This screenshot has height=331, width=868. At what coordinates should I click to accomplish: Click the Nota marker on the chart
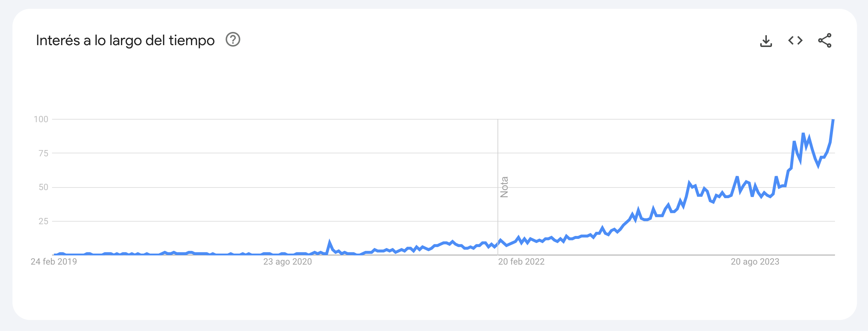(504, 187)
